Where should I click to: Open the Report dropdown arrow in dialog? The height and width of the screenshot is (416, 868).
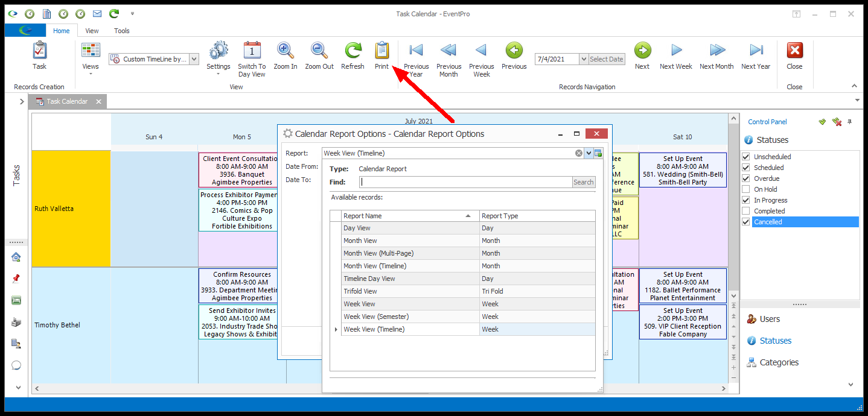point(589,153)
